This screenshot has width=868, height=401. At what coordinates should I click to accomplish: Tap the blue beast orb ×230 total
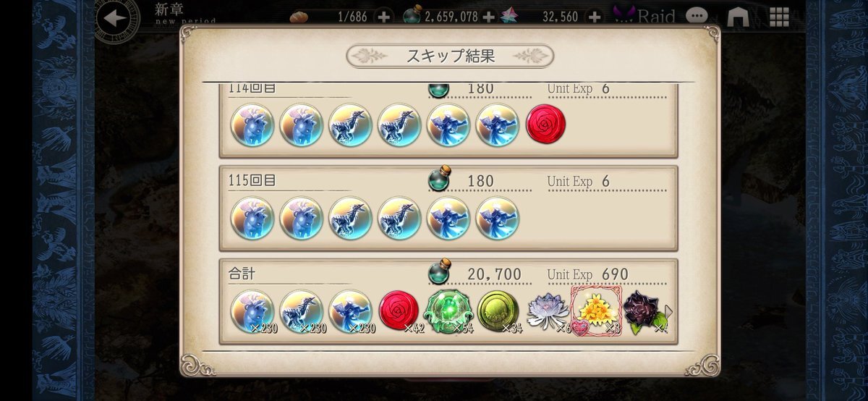coord(252,312)
